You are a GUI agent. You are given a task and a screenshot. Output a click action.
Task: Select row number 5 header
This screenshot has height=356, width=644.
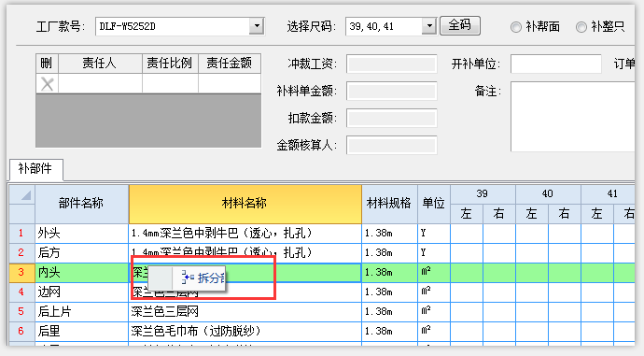[21, 311]
